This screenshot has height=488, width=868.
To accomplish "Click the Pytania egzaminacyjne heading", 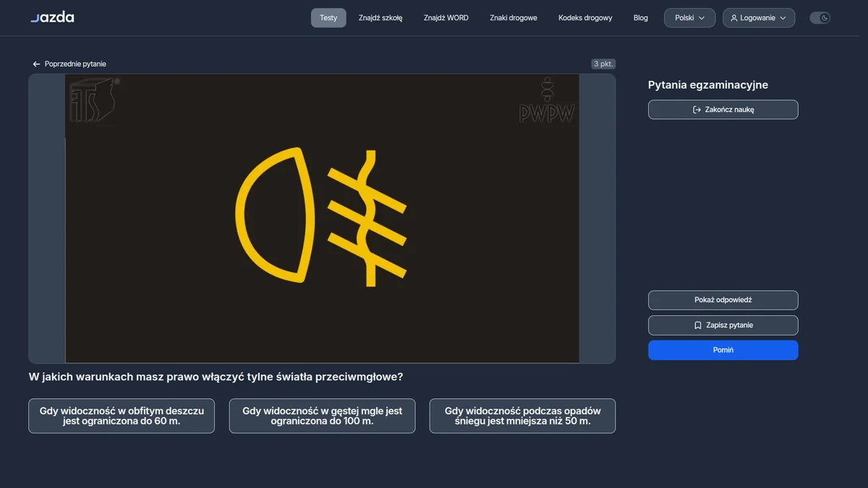I will (x=708, y=85).
